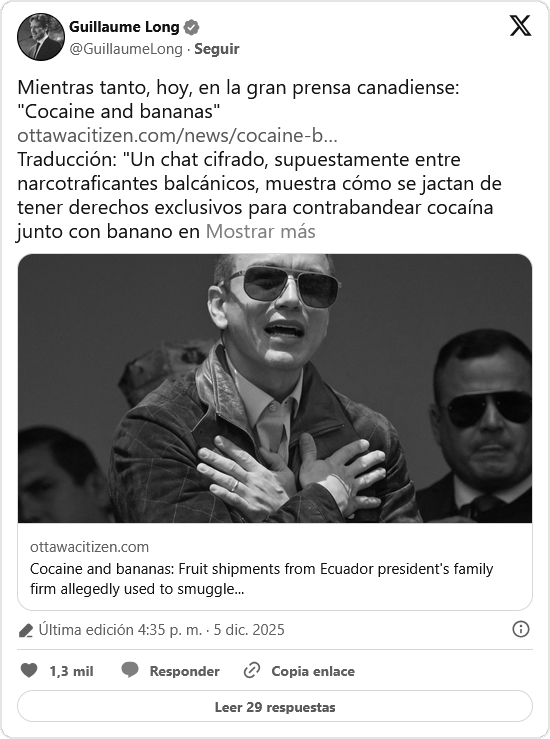550x739 pixels.
Task: Open the @GuillaumeLong handle
Action: point(126,49)
